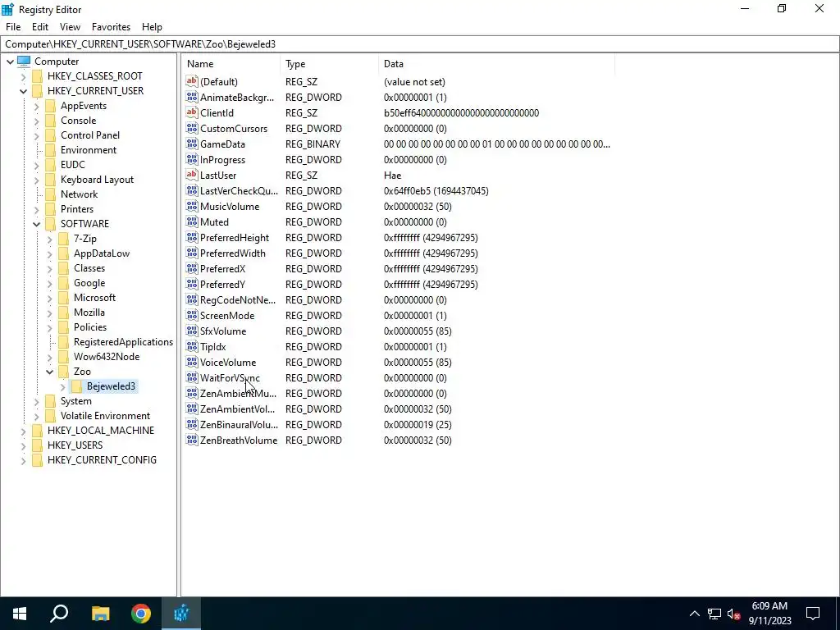
Task: Click the Zoo folder icon
Action: (x=64, y=372)
